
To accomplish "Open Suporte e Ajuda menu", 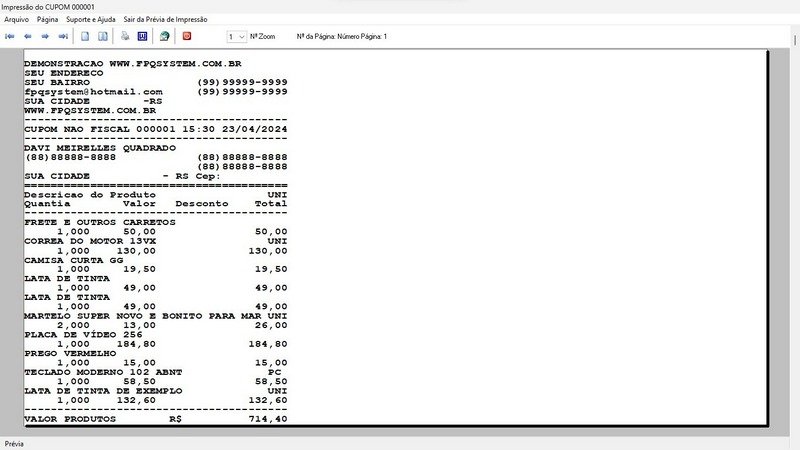I will pos(90,19).
